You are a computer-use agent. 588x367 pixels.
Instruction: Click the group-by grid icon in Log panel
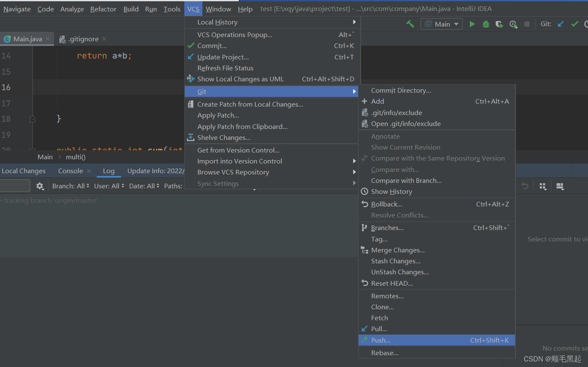[x=543, y=186]
